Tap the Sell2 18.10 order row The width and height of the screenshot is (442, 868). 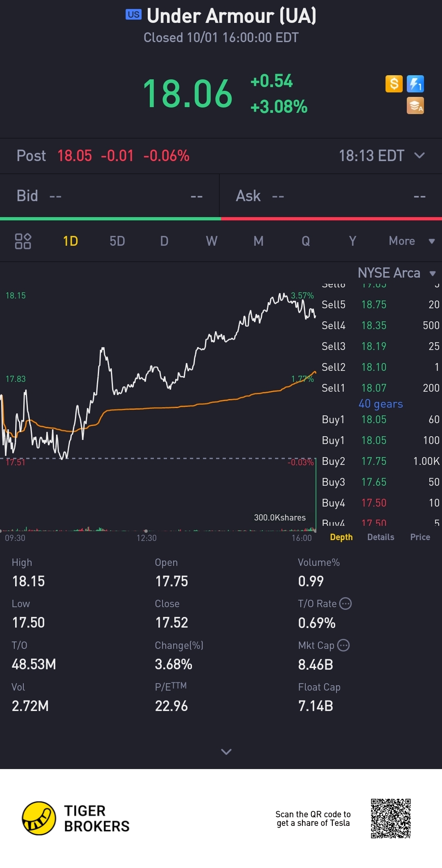pos(380,367)
